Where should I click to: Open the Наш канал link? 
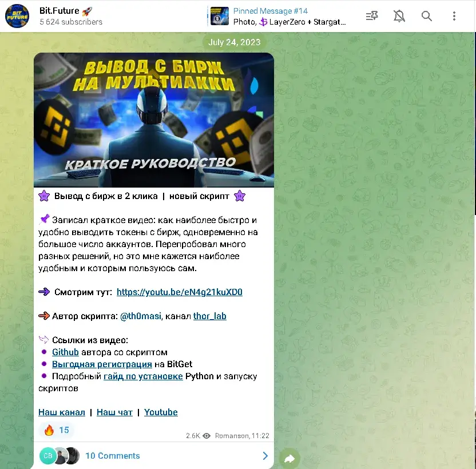[x=62, y=412]
